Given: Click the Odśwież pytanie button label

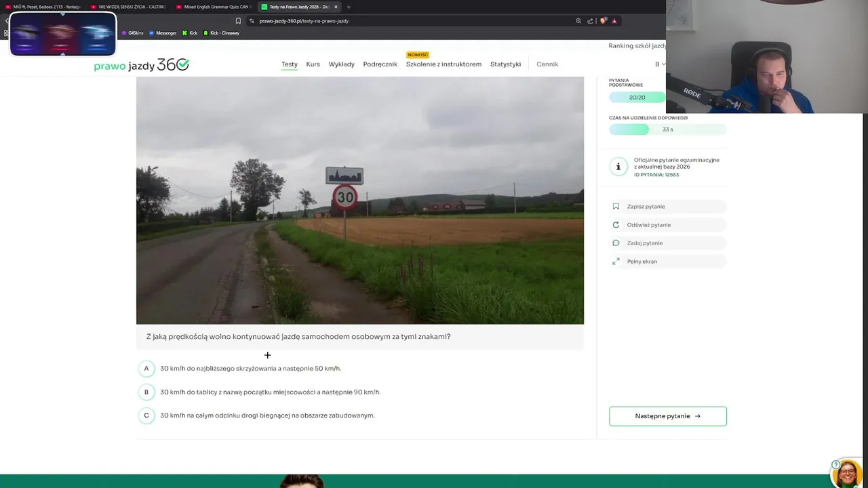Looking at the screenshot, I should [649, 225].
